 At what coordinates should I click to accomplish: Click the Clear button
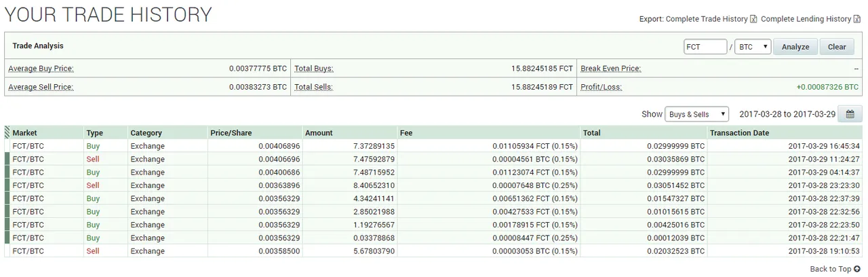(837, 47)
